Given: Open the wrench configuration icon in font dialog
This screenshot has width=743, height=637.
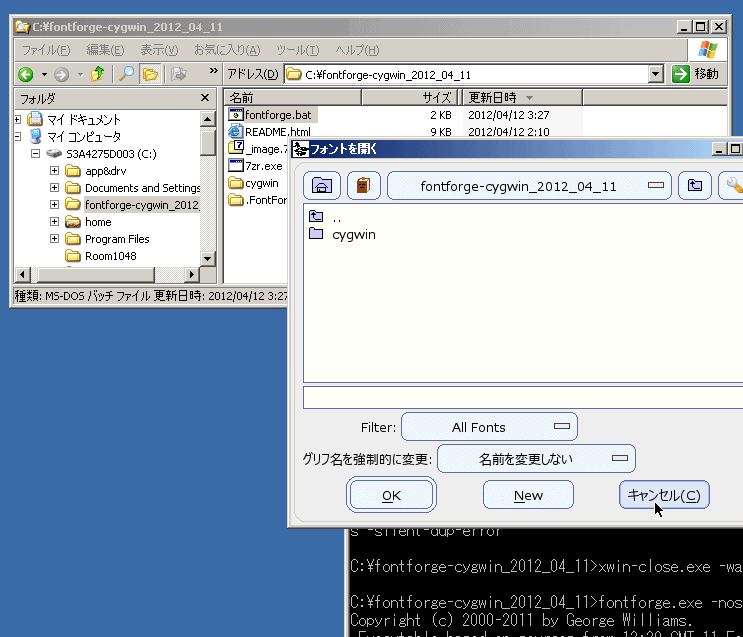Looking at the screenshot, I should (x=733, y=185).
